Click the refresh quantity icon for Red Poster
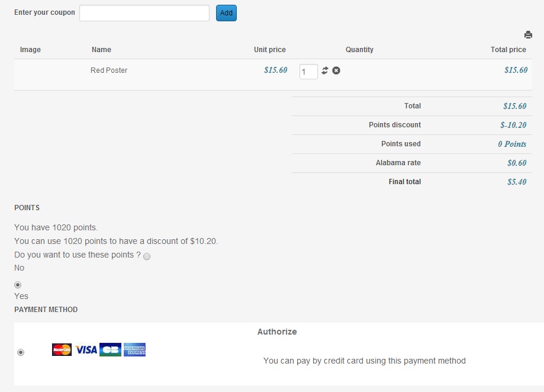The width and height of the screenshot is (544, 392). tap(325, 70)
